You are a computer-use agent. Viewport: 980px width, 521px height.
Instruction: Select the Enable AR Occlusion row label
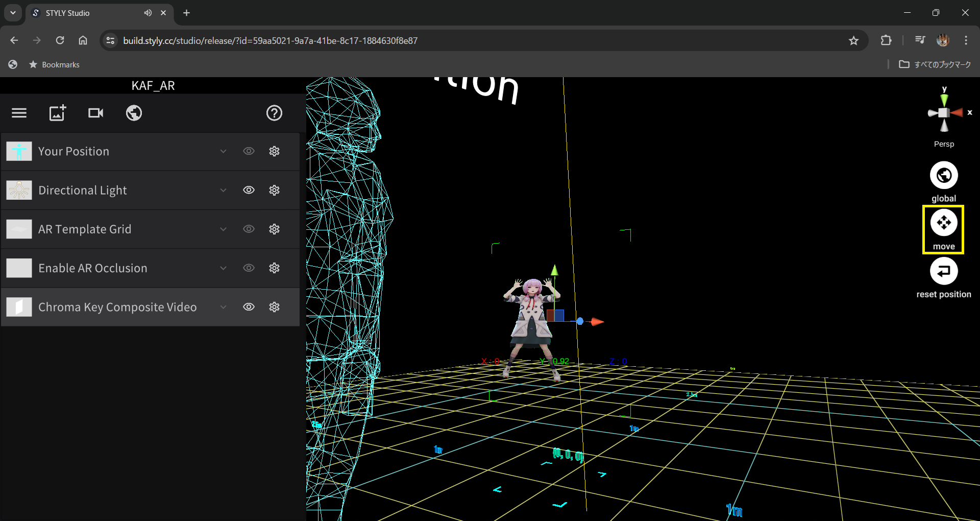click(92, 268)
